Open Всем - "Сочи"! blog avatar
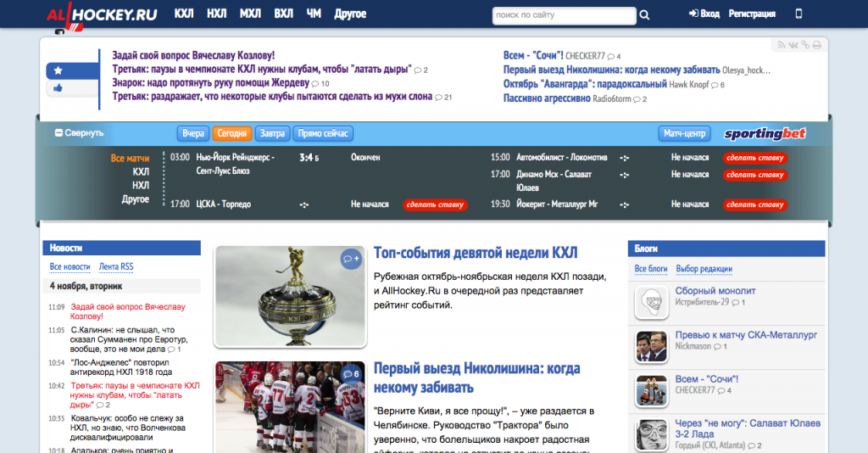Screen dimensions: 868x453 click(x=652, y=390)
